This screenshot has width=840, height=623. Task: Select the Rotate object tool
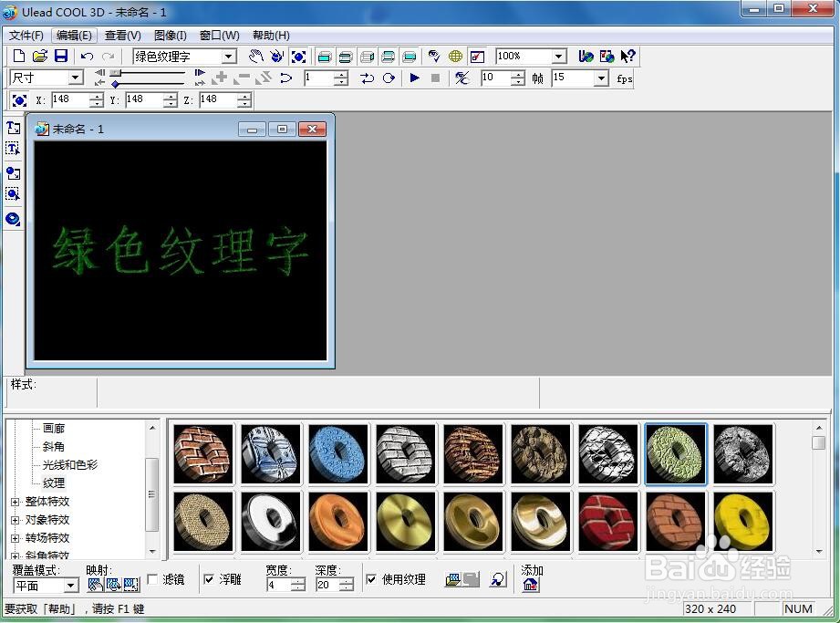coord(277,56)
